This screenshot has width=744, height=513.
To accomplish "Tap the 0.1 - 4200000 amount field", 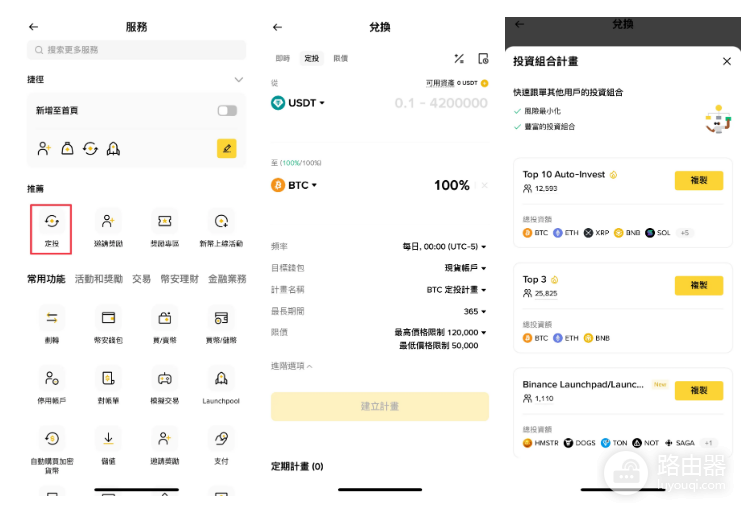I will tap(441, 103).
